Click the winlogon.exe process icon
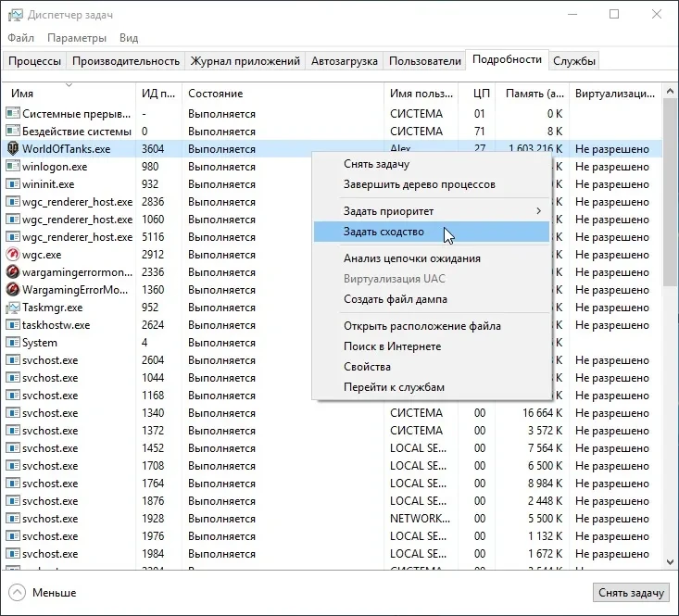679x616 pixels. click(13, 167)
